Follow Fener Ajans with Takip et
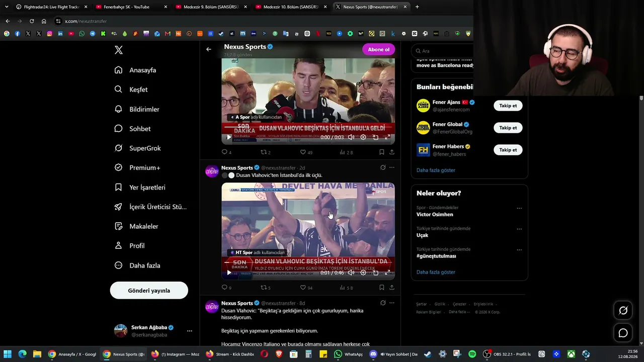 [508, 106]
